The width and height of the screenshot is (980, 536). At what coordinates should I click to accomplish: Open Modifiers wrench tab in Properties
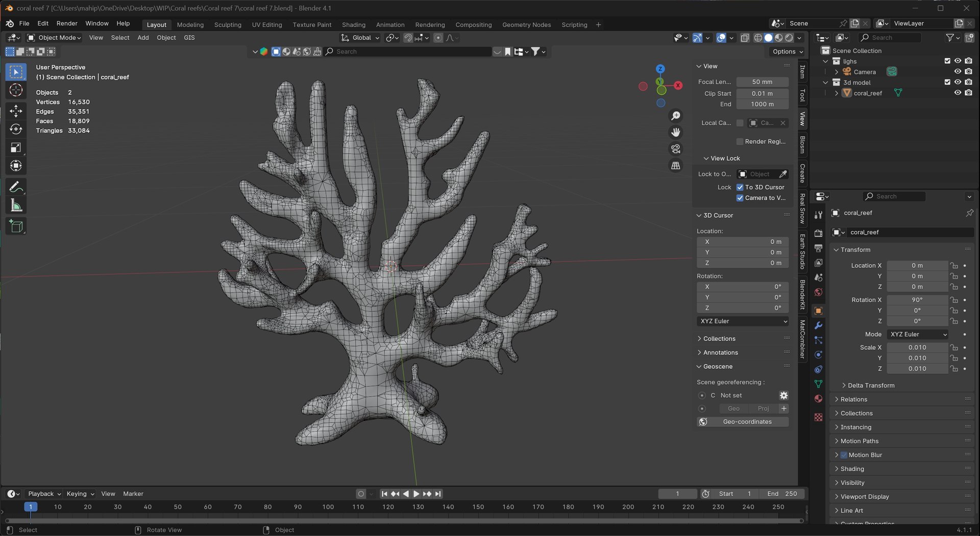[818, 325]
